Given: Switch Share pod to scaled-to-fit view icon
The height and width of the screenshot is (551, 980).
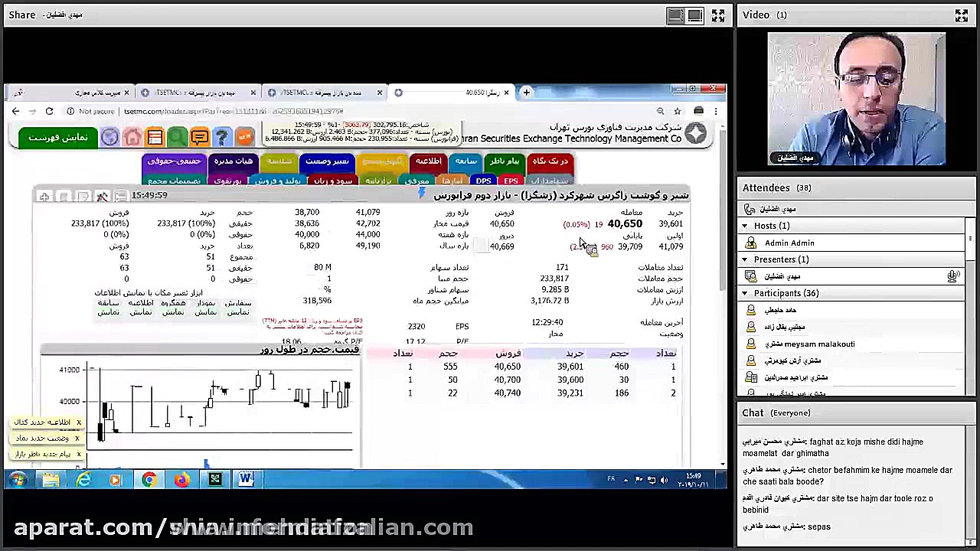Looking at the screenshot, I should (x=675, y=15).
